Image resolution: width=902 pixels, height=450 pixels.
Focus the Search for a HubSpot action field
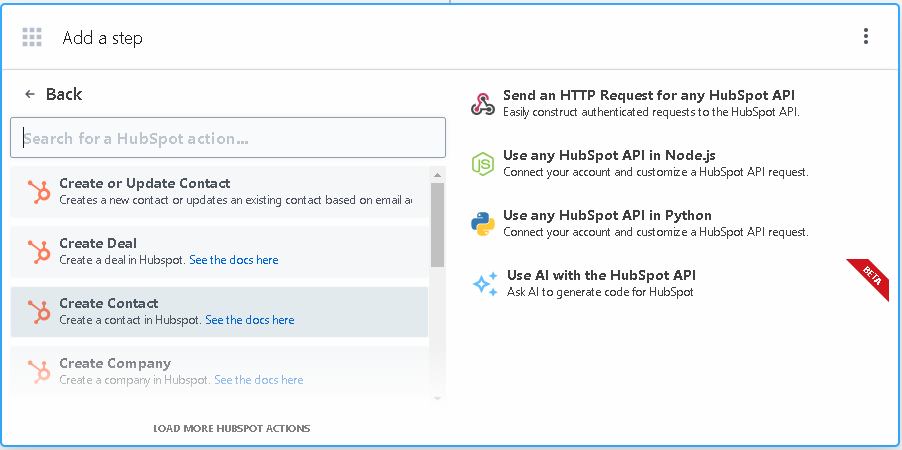point(228,138)
